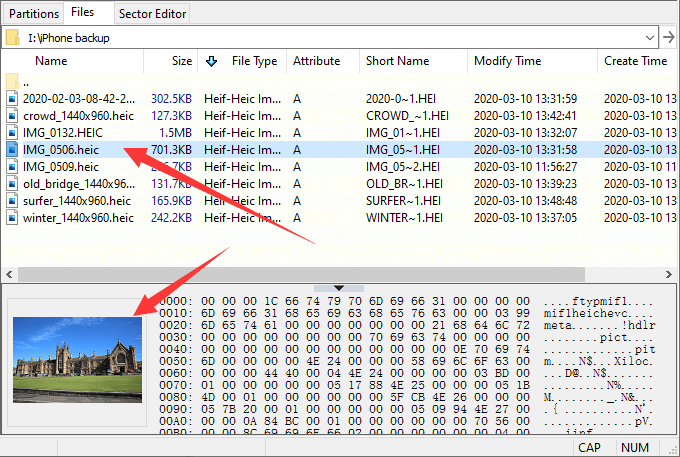This screenshot has height=457, width=680.
Task: Sort by the Size column header
Action: (182, 61)
